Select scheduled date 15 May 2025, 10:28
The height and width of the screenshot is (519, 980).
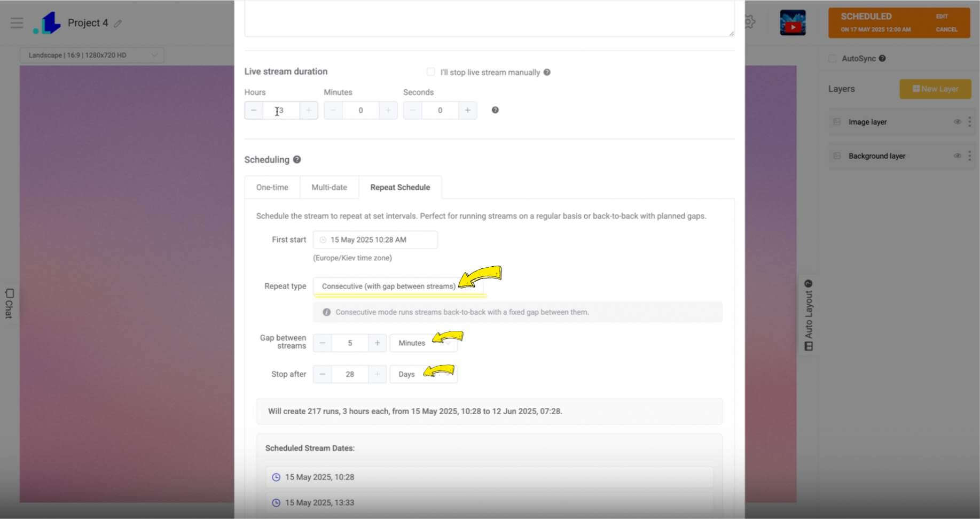click(x=489, y=477)
